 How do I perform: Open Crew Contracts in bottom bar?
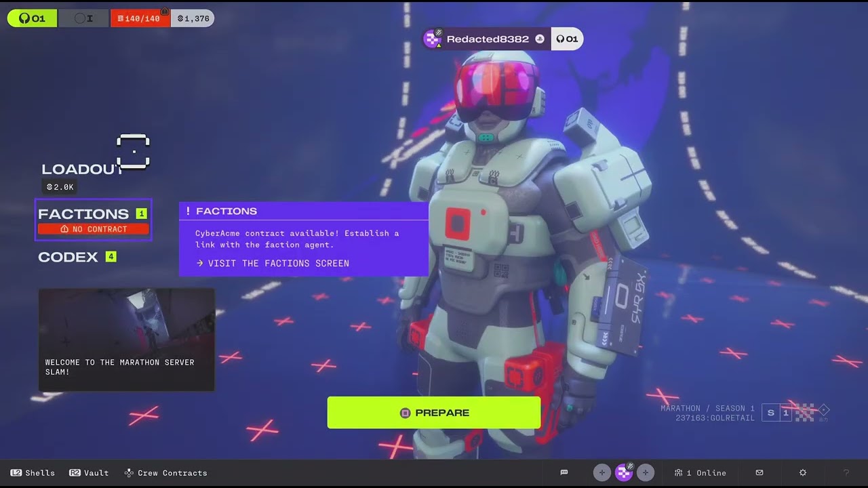165,473
